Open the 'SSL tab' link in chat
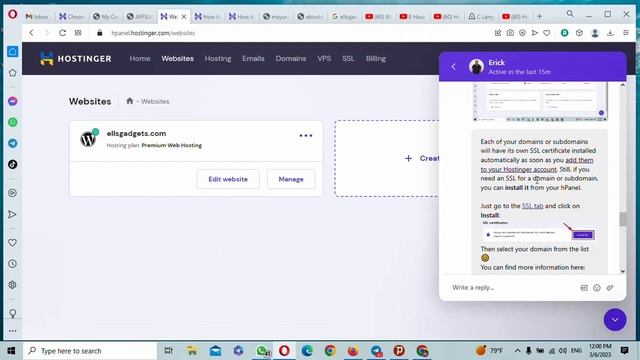 point(532,206)
